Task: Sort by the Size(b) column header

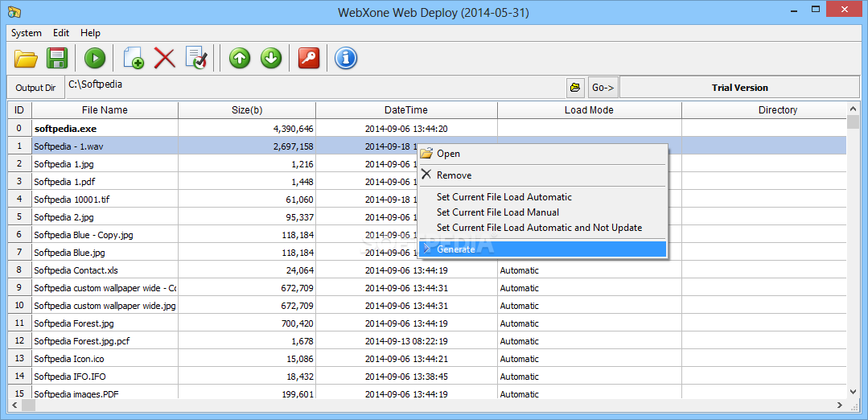Action: [x=247, y=110]
